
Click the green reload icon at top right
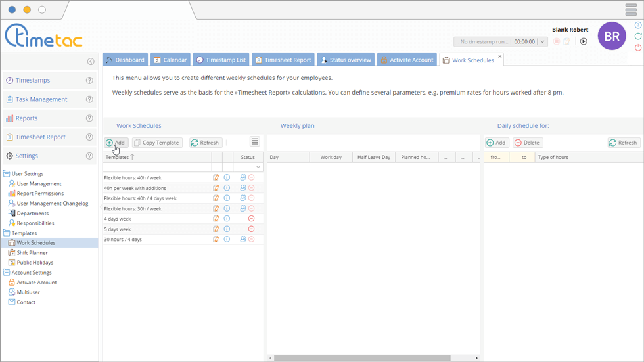638,37
